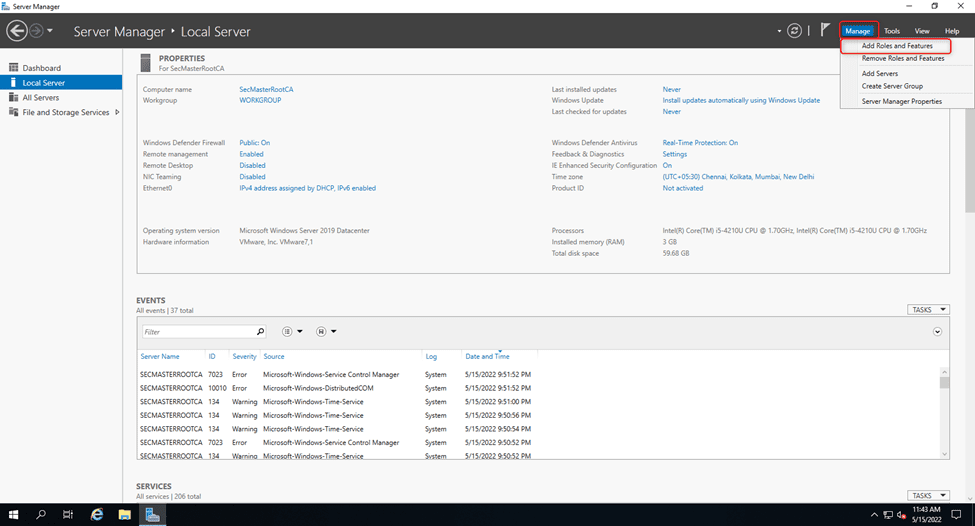Image resolution: width=975 pixels, height=526 pixels.
Task: Open the Help menu
Action: click(952, 31)
